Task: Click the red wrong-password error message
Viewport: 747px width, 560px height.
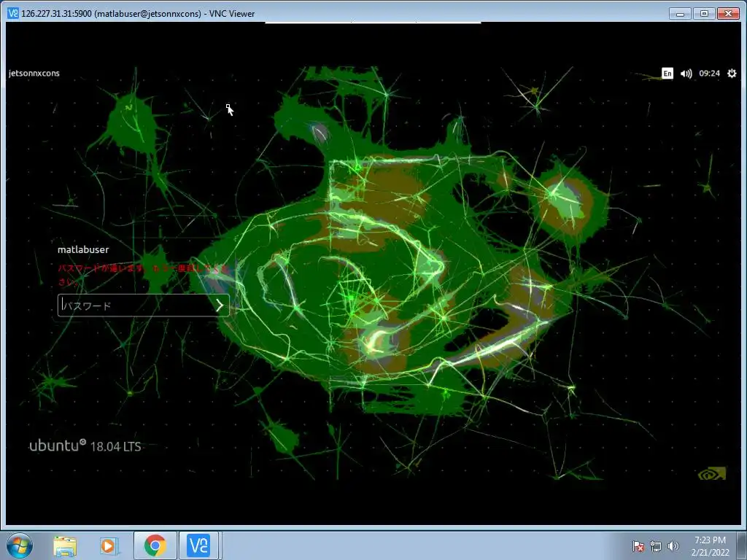Action: (x=143, y=275)
